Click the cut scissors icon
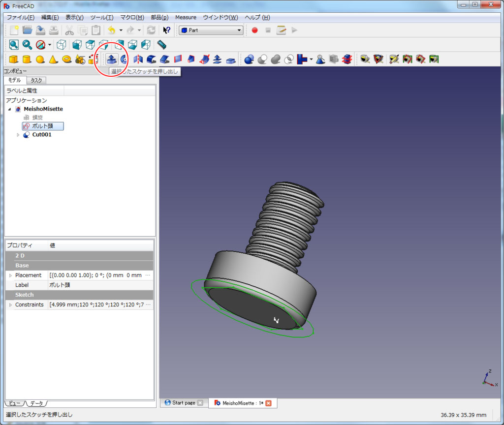The image size is (504, 425). (69, 30)
